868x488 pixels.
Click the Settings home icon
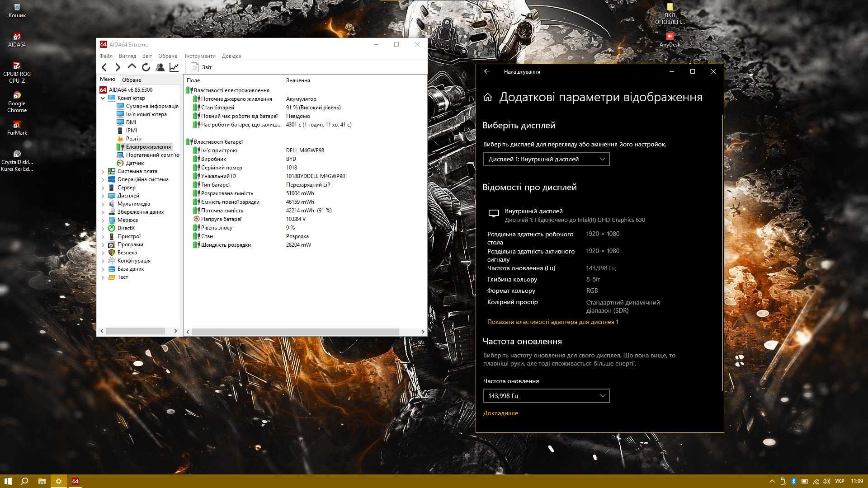click(x=488, y=97)
